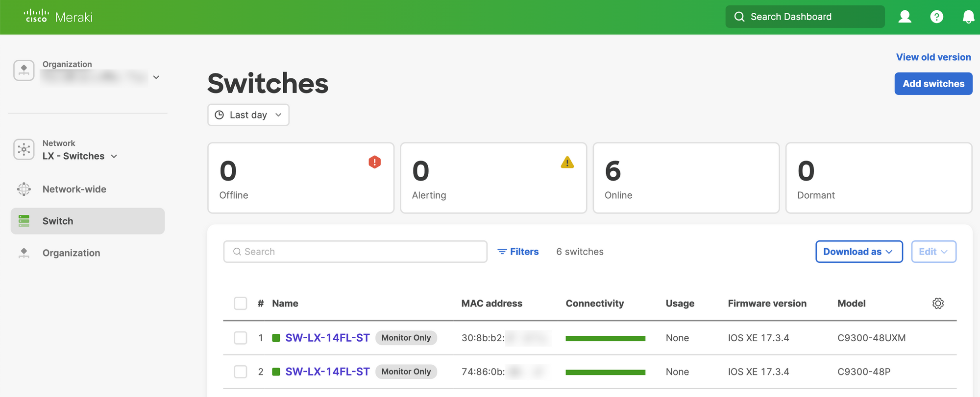Open the help question mark icon
Screen dimensions: 980x397
(936, 17)
